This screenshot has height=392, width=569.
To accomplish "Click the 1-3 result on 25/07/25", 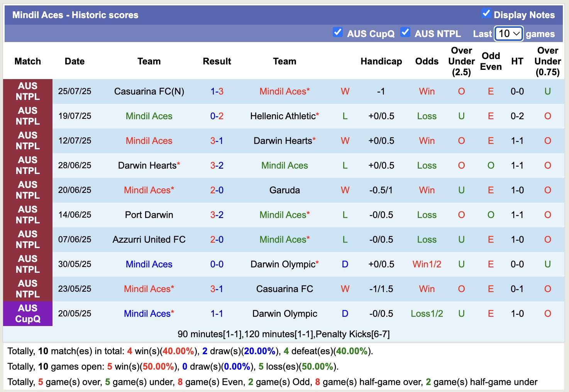I will 217,91.
